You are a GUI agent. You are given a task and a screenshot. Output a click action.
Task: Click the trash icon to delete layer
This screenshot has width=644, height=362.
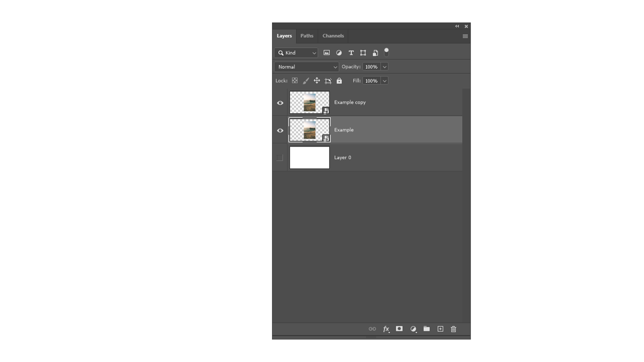coord(453,329)
